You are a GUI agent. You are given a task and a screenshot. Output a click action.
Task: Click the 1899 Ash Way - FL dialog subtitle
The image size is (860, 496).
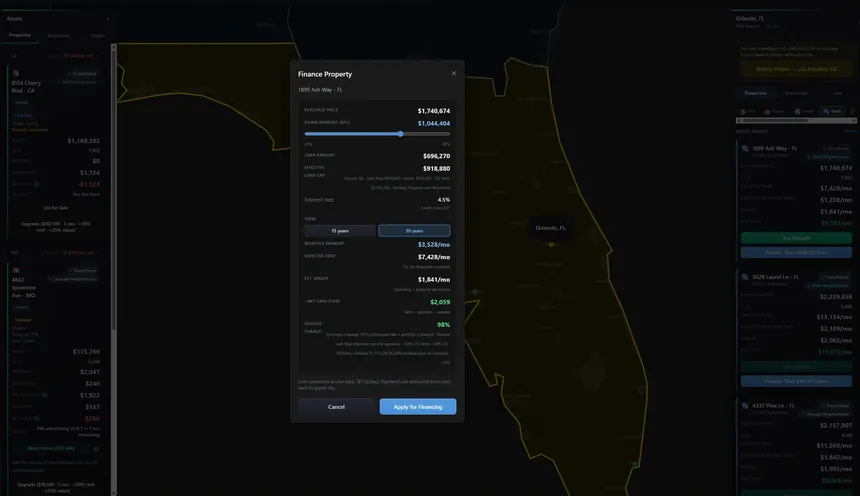[x=320, y=90]
